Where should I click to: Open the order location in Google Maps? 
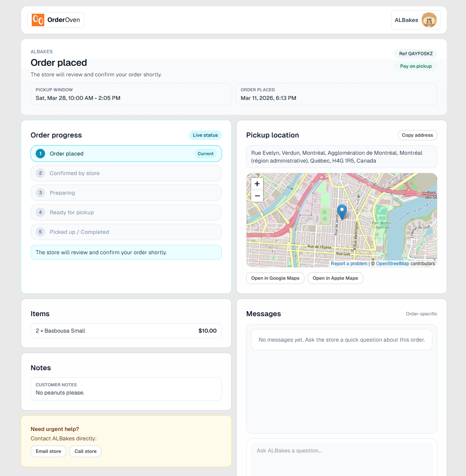click(x=275, y=278)
